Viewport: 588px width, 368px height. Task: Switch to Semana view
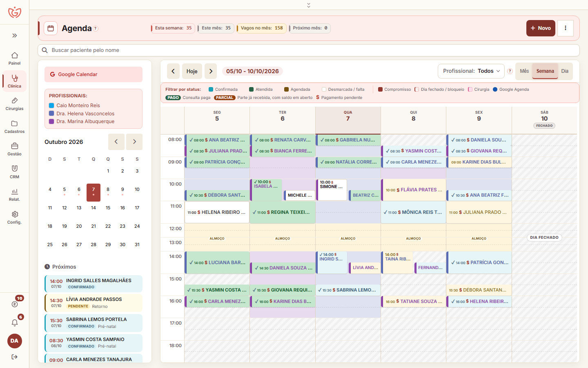pos(545,71)
